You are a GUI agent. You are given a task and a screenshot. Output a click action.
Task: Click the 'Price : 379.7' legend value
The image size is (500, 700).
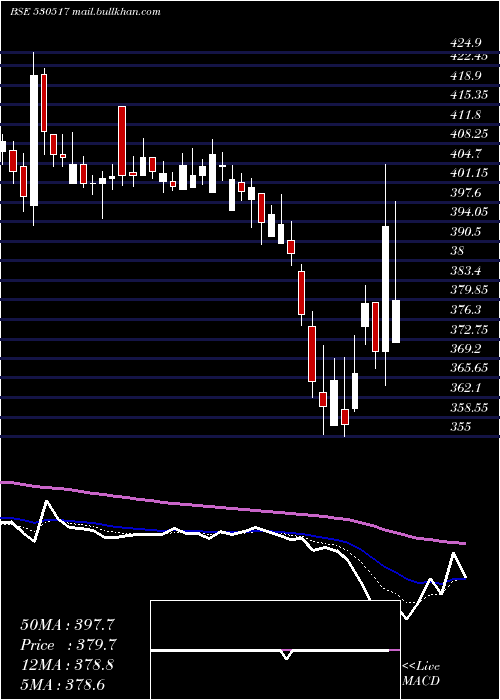69,645
